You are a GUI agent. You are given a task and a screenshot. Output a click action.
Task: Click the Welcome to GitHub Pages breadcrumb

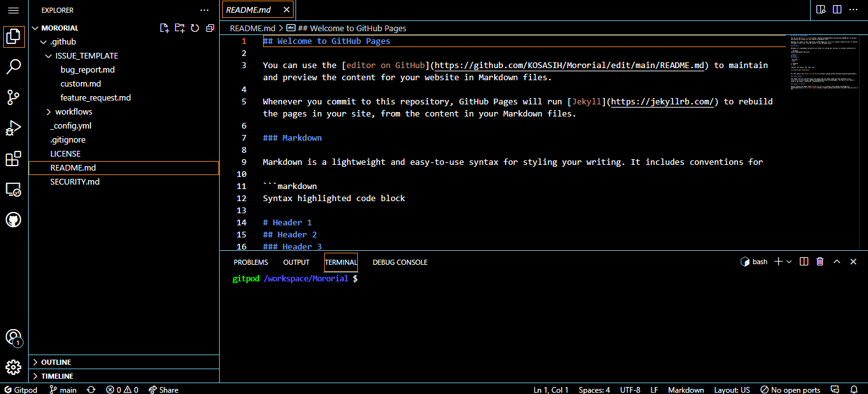click(x=346, y=28)
